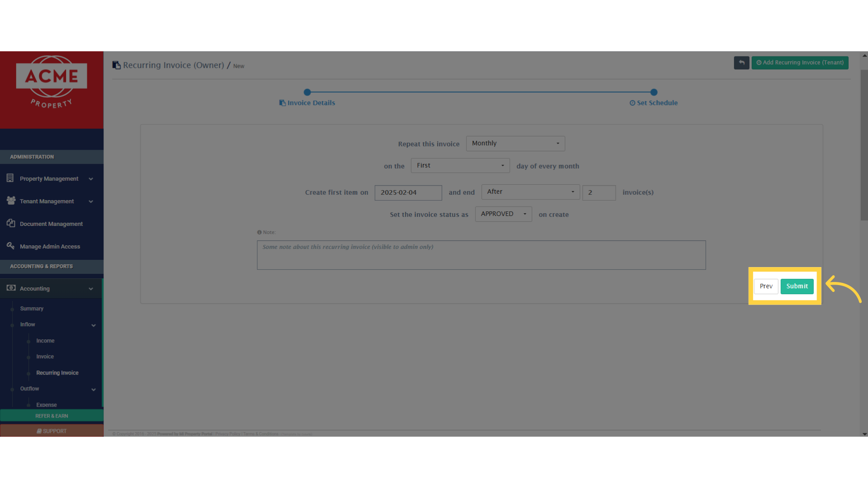
Task: Click the Tenant Management people icon
Action: coord(11,200)
